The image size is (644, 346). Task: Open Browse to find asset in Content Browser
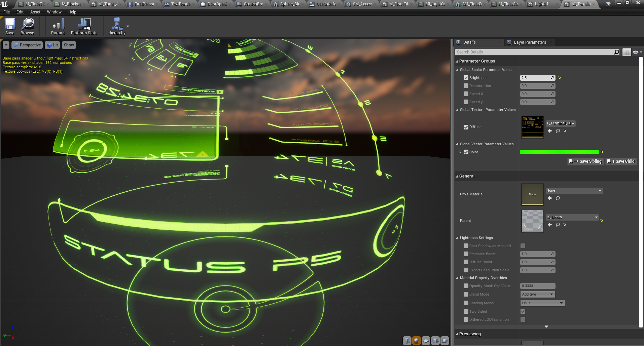click(x=27, y=26)
